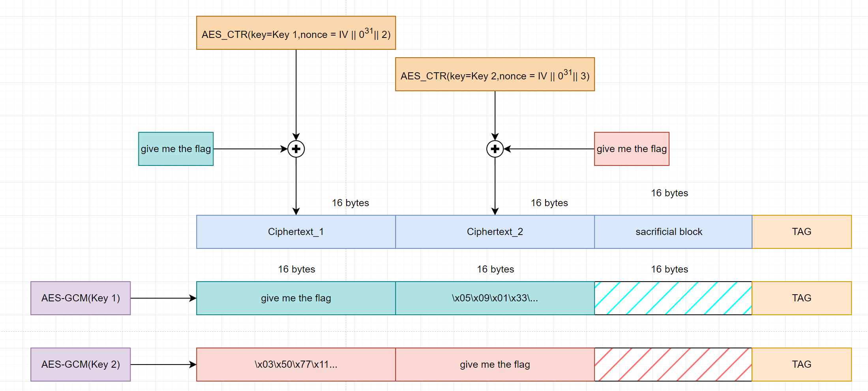Click the TAG box beside the red striped block
868x391 pixels.
(802, 365)
